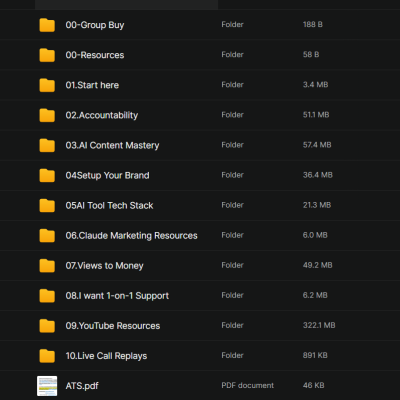Select the file name '05AI Tool Tech Stack'
This screenshot has height=400, width=400.
(109, 205)
